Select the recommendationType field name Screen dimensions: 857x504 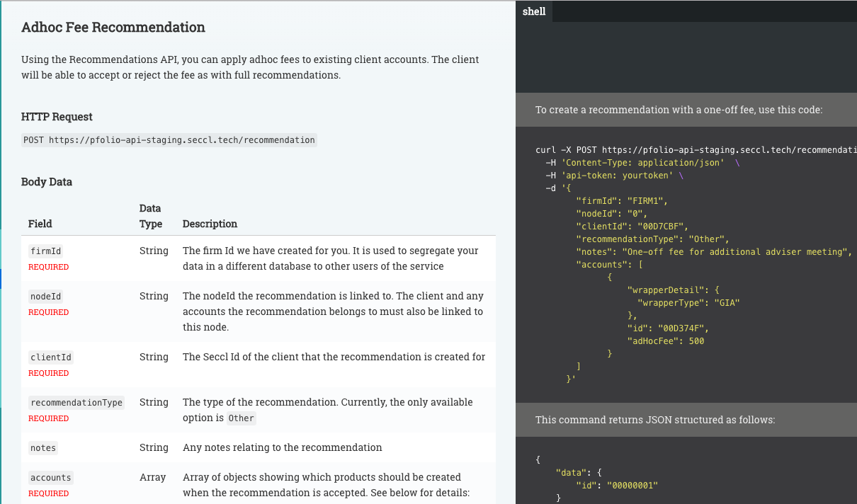(x=76, y=403)
